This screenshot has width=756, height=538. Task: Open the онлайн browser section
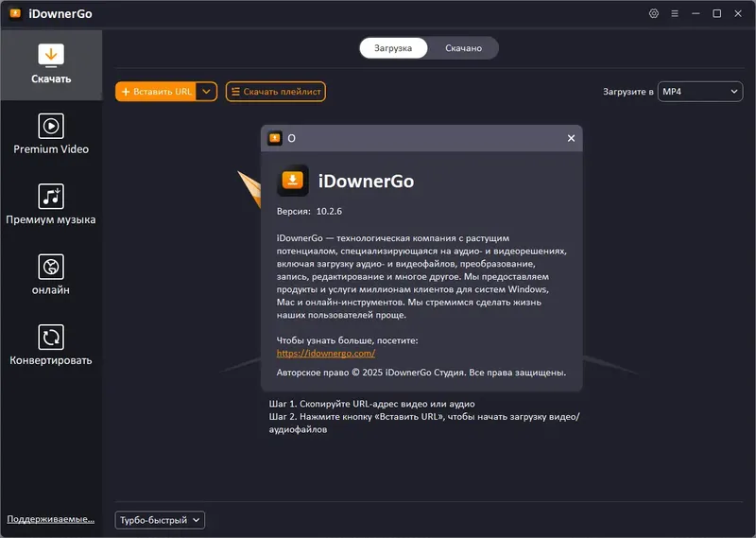pyautogui.click(x=51, y=275)
